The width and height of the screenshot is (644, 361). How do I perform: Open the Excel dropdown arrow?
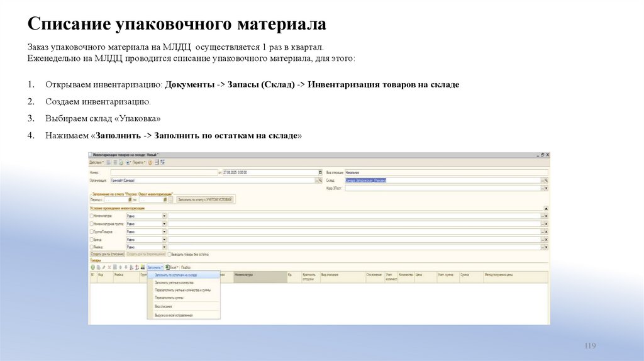pyautogui.click(x=177, y=267)
